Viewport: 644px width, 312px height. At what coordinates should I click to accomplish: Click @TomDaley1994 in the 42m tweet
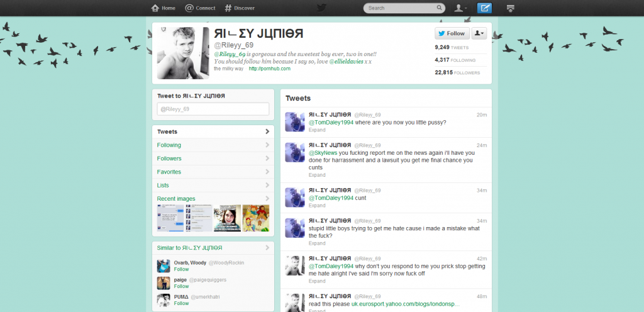click(331, 266)
